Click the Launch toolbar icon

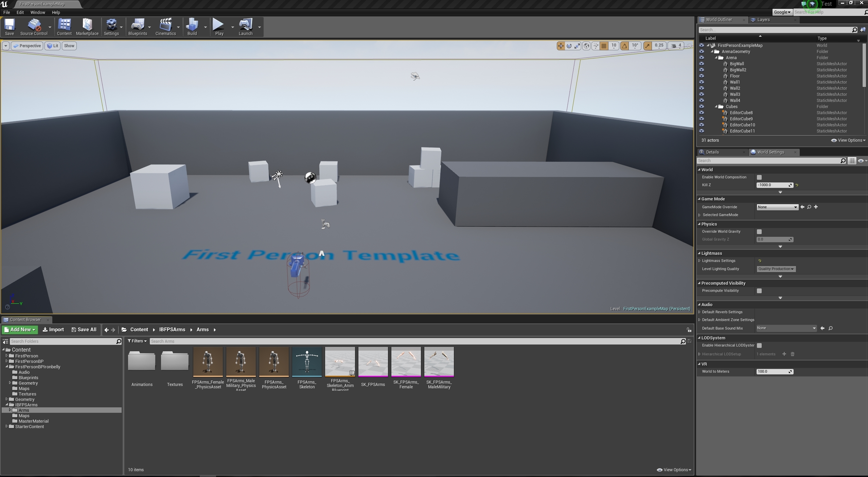(246, 27)
